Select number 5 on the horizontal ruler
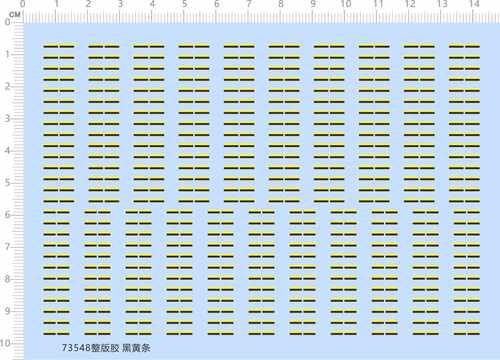500x360 pixels. pyautogui.click(x=184, y=4)
